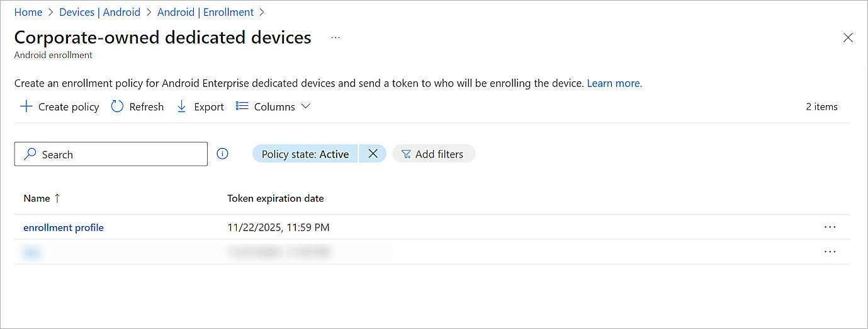868x329 pixels.
Task: Follow the Learn more link
Action: [x=614, y=83]
